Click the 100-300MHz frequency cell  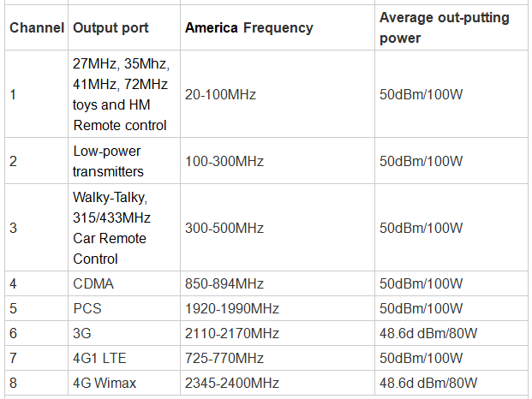224,161
